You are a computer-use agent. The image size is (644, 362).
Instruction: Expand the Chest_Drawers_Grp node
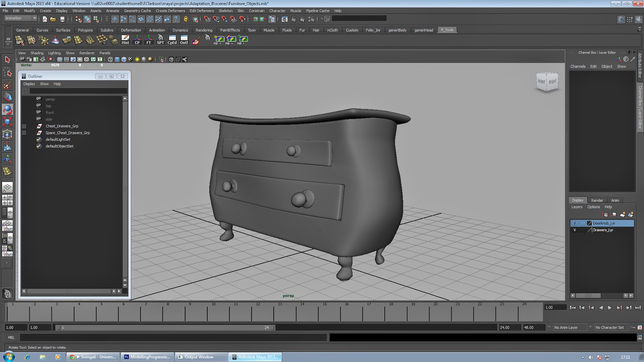pyautogui.click(x=24, y=126)
